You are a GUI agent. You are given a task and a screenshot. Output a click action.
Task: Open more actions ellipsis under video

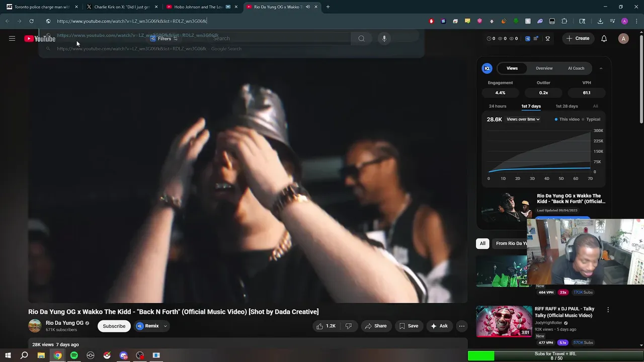[461, 326]
